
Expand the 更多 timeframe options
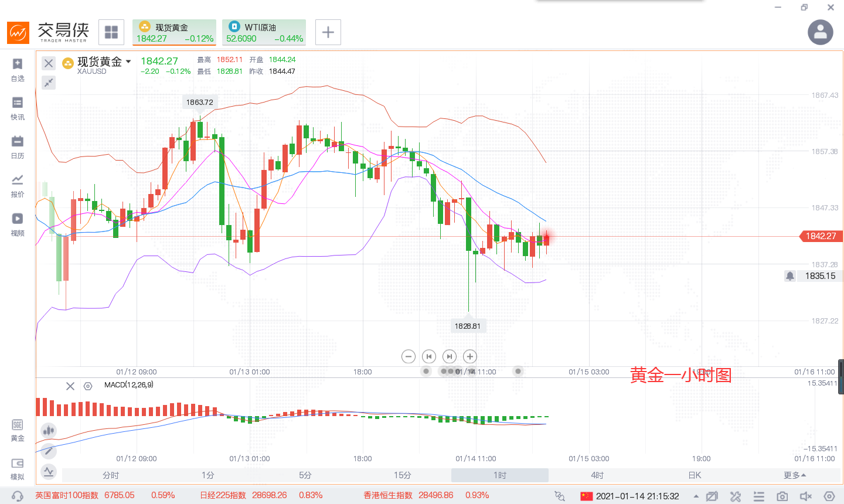(x=795, y=475)
